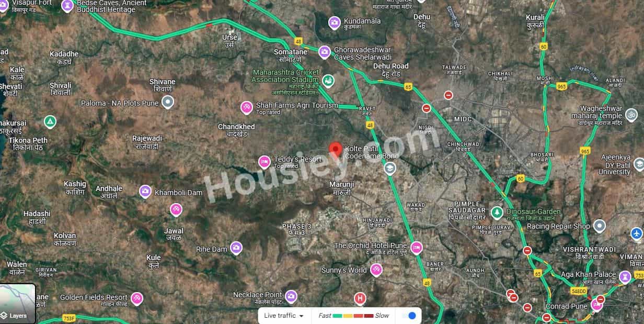Click the Kundamala camera marker
Viewport: 644px width, 324px height.
335,23
